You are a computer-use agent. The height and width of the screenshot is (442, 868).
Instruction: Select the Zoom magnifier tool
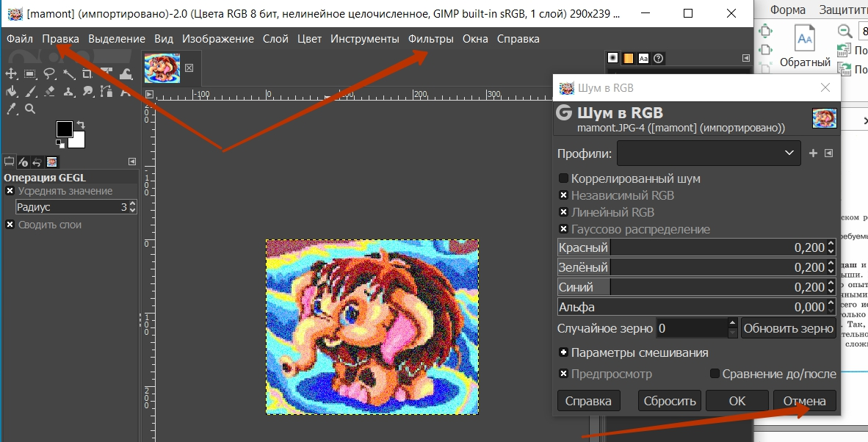tap(30, 109)
